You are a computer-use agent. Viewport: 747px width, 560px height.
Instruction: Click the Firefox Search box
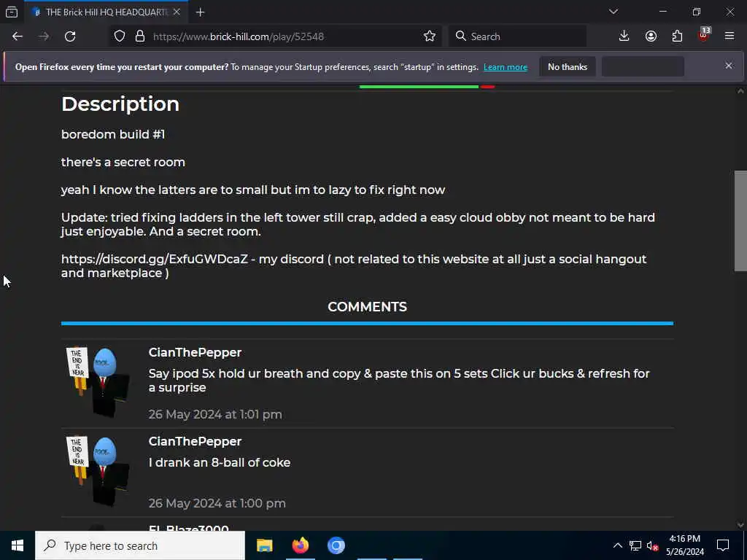(x=517, y=36)
